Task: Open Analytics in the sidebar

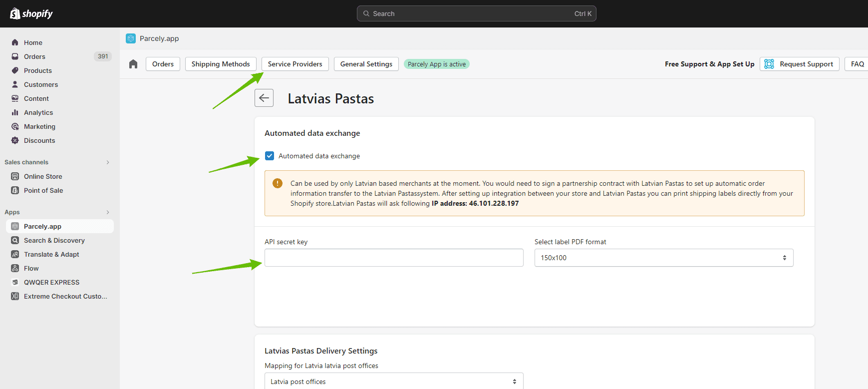Action: coord(38,112)
